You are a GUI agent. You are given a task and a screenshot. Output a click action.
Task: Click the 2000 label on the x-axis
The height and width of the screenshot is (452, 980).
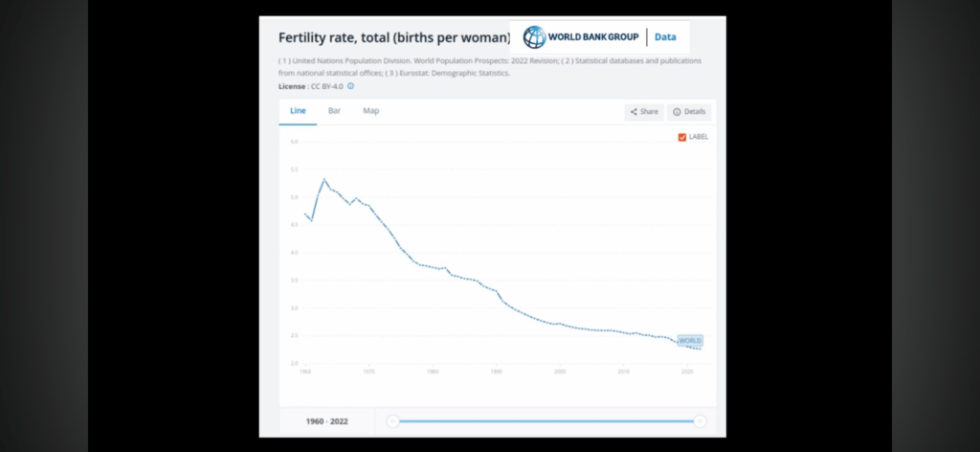coord(560,371)
